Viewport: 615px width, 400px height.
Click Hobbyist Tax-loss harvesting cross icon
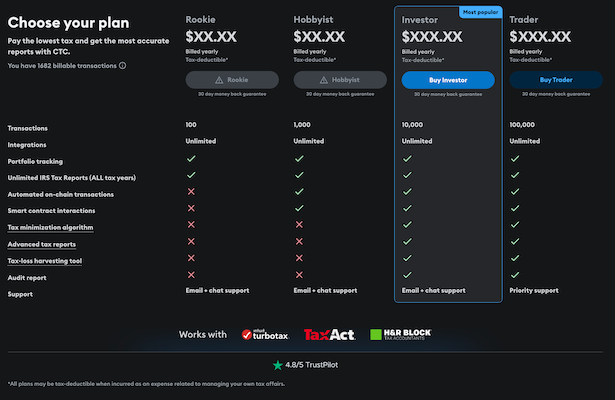(x=299, y=258)
